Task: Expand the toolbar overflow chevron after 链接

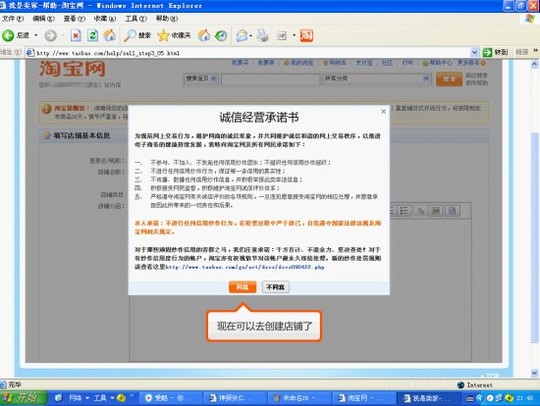Action: (536, 51)
